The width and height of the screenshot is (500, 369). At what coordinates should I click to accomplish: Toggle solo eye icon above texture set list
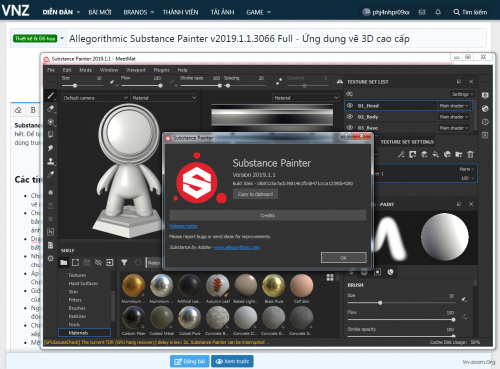[350, 94]
